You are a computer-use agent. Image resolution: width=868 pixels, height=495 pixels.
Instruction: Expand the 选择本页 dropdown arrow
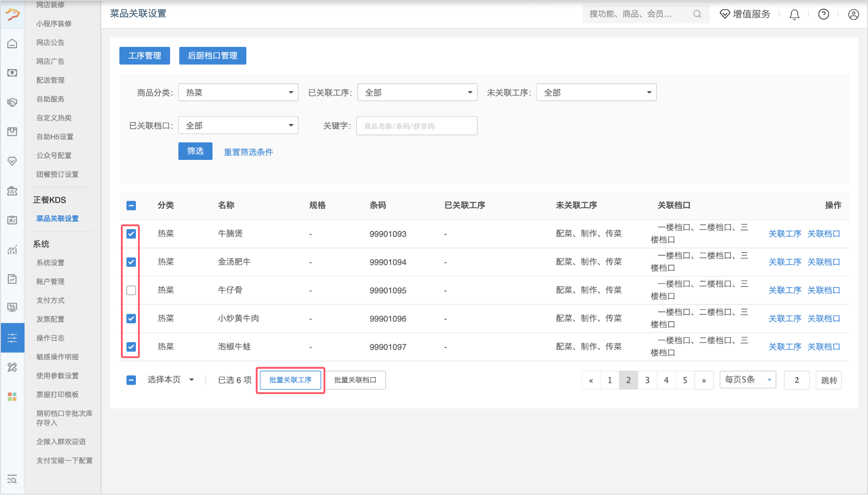(192, 380)
